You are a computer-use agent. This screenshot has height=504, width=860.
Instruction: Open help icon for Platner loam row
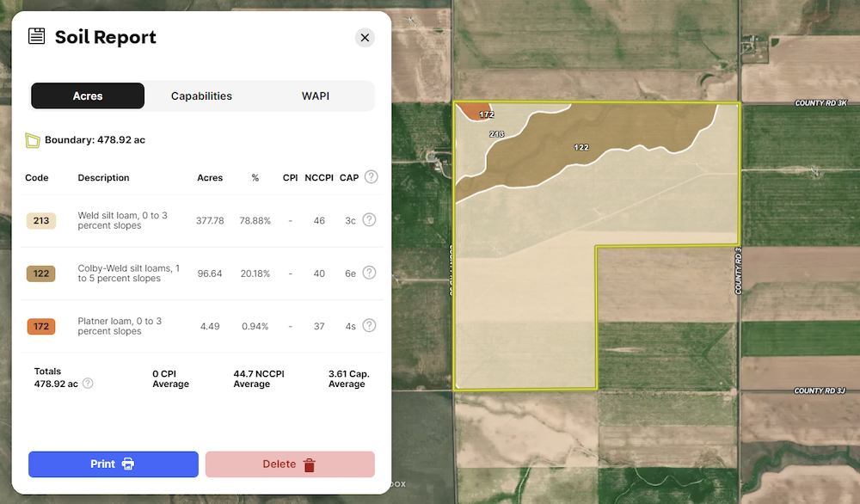click(x=369, y=325)
